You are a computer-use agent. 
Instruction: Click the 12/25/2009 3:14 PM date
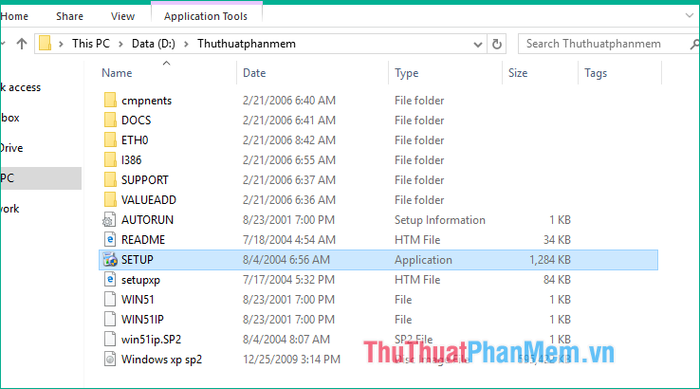(292, 360)
